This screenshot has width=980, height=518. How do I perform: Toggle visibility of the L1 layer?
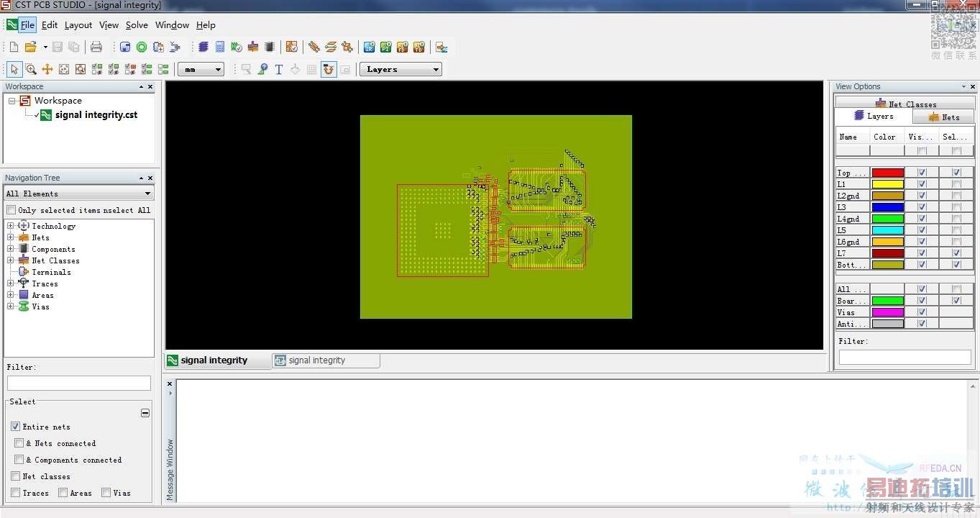(922, 184)
